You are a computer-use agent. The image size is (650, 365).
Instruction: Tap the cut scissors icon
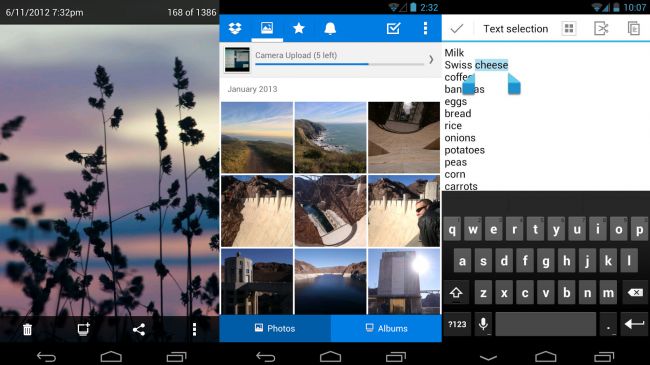(x=601, y=29)
